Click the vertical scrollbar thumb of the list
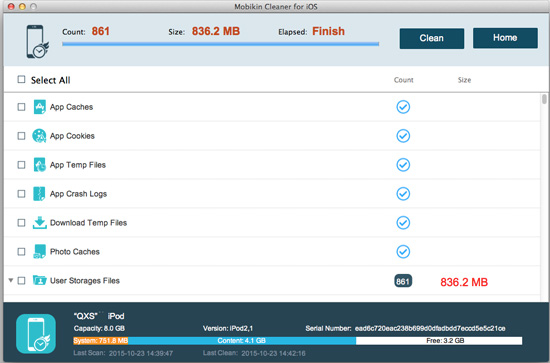 pos(544,99)
